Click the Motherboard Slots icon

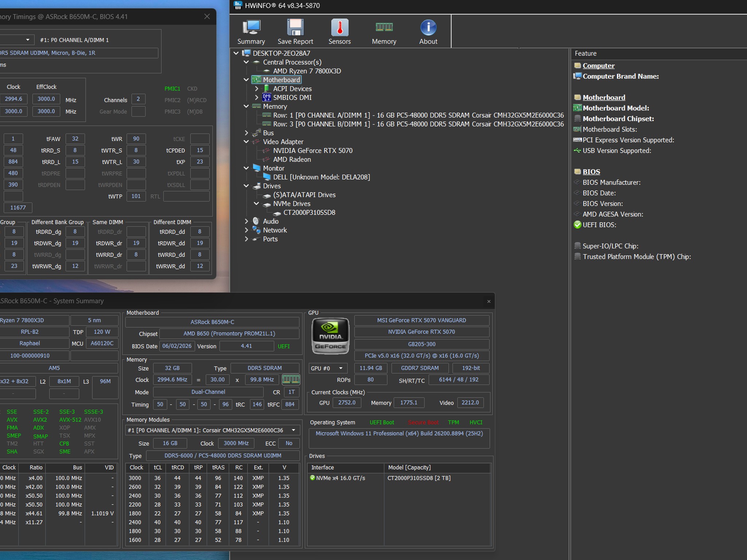577,129
